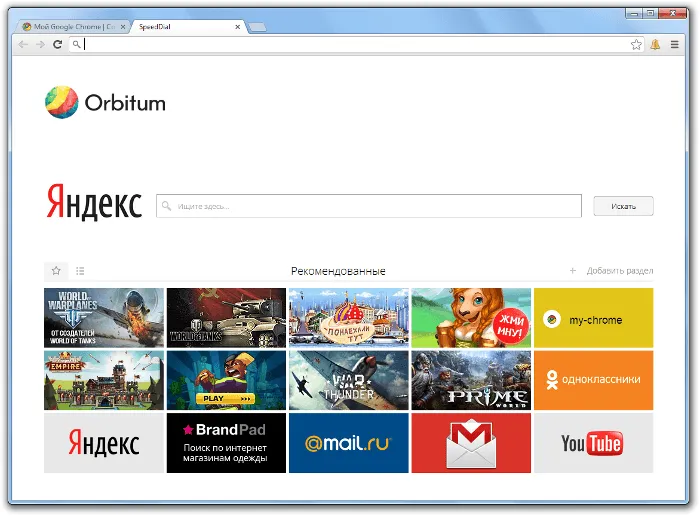Click the plus icon for adding section
This screenshot has height=516, width=700.
[573, 270]
